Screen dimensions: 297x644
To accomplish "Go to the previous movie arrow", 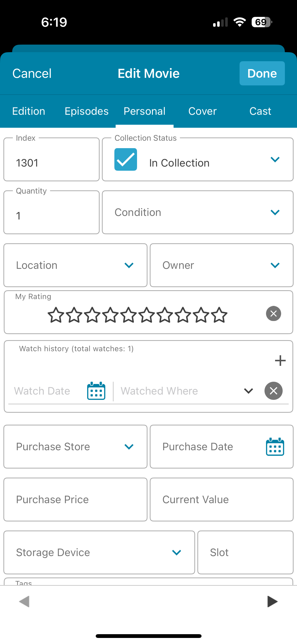I will (x=24, y=601).
